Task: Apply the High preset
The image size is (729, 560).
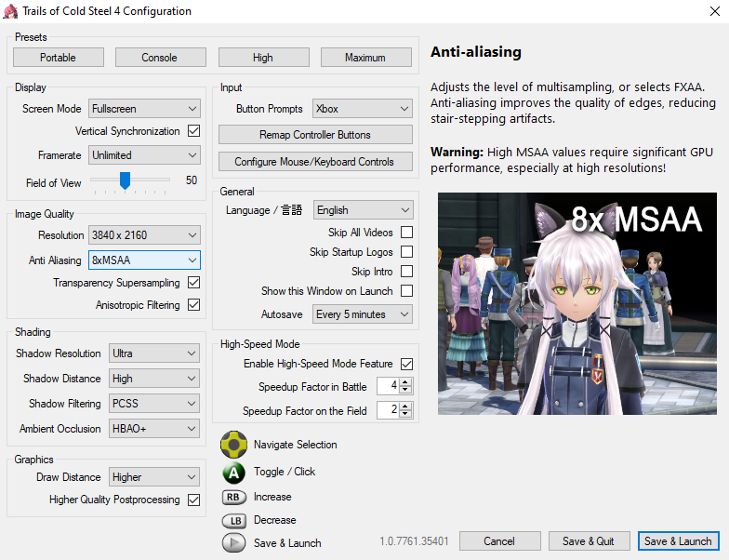Action: point(264,58)
